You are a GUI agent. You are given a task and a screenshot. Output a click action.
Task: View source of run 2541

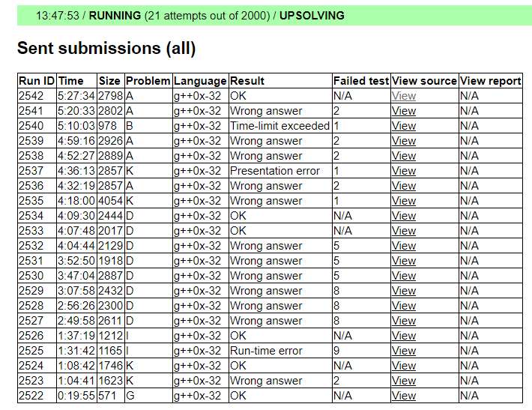tap(403, 111)
